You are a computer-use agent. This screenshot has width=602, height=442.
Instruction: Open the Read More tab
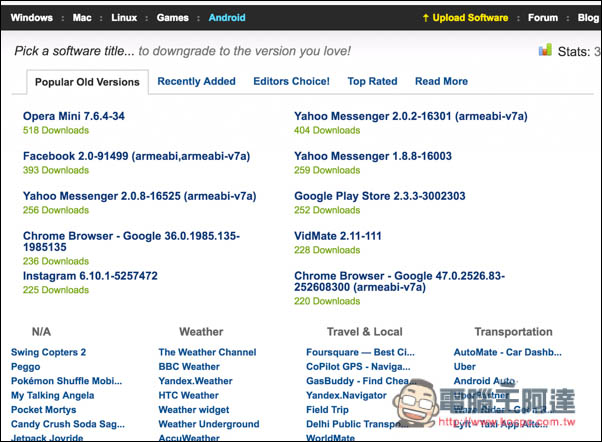(x=442, y=81)
